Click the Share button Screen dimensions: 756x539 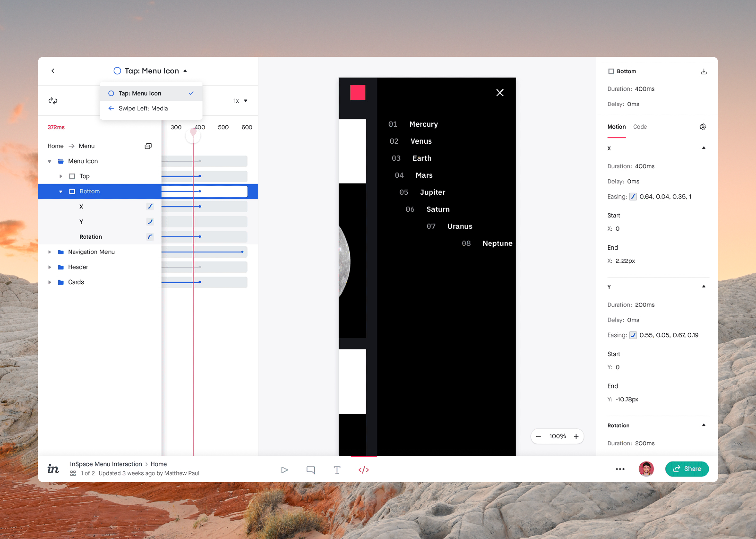pyautogui.click(x=687, y=469)
